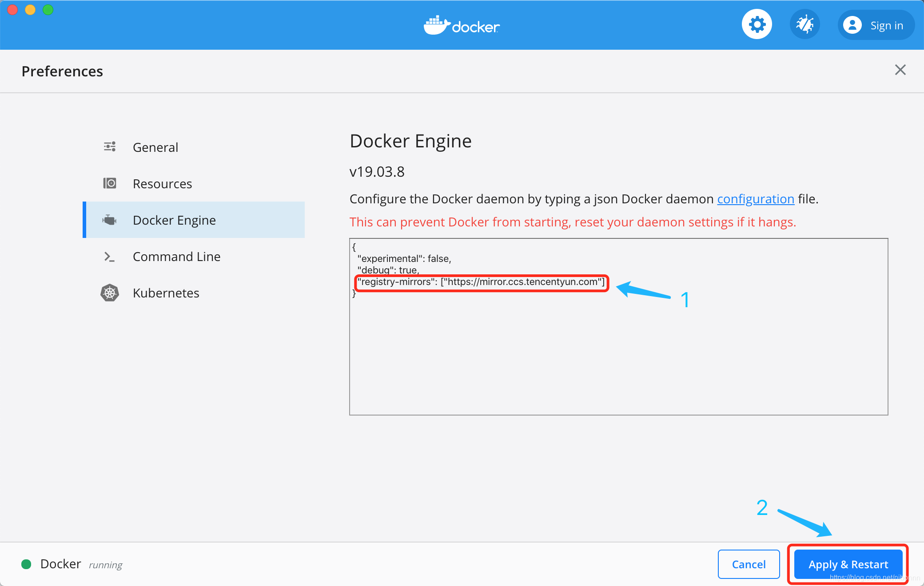The height and width of the screenshot is (586, 924).
Task: Click inside the daemon JSON editor
Action: (618, 355)
